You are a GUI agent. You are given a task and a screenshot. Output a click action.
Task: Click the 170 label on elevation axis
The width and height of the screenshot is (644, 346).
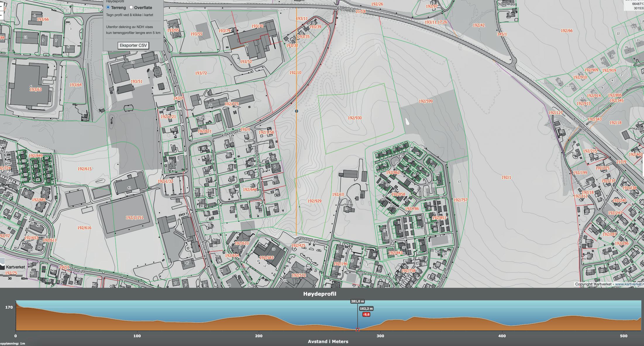pos(9,307)
